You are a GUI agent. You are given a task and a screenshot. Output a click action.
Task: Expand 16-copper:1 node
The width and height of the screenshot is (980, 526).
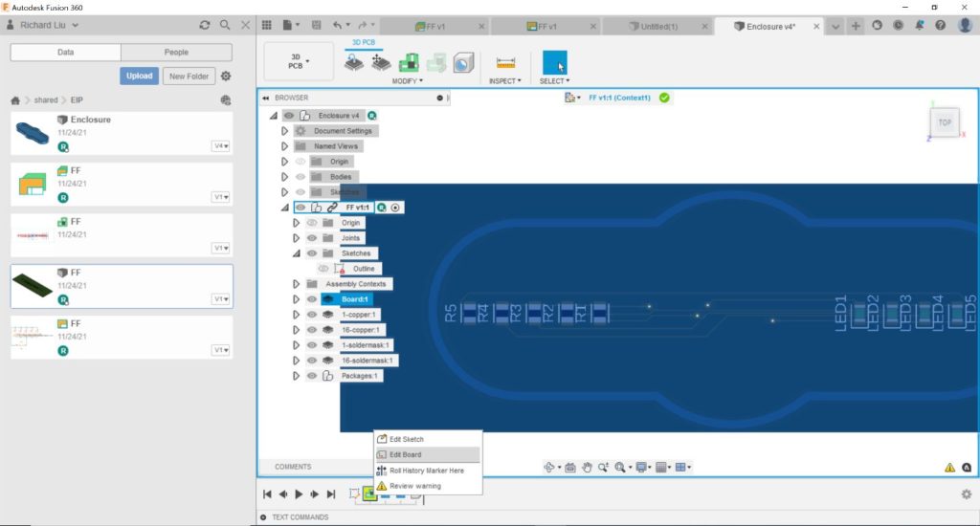coord(297,330)
